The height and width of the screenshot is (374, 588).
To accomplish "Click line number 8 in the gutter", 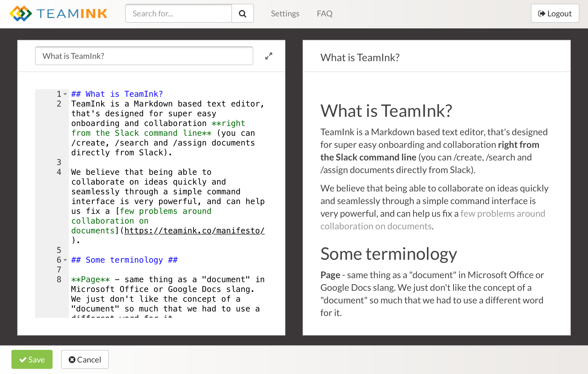I will point(59,280).
